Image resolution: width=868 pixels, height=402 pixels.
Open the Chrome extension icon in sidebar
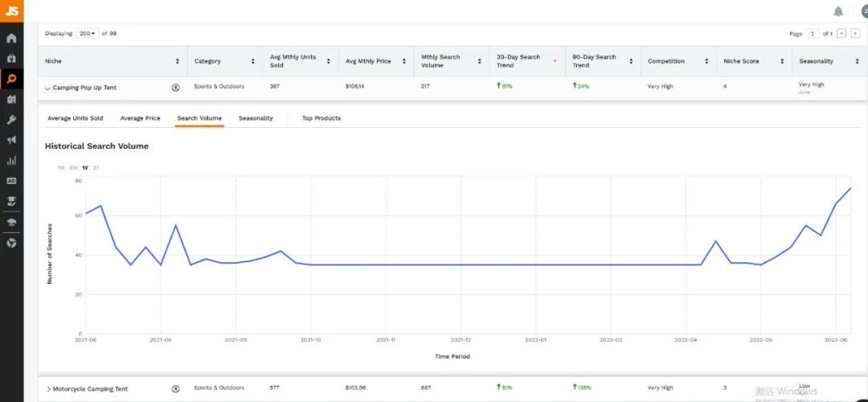pyautogui.click(x=11, y=243)
